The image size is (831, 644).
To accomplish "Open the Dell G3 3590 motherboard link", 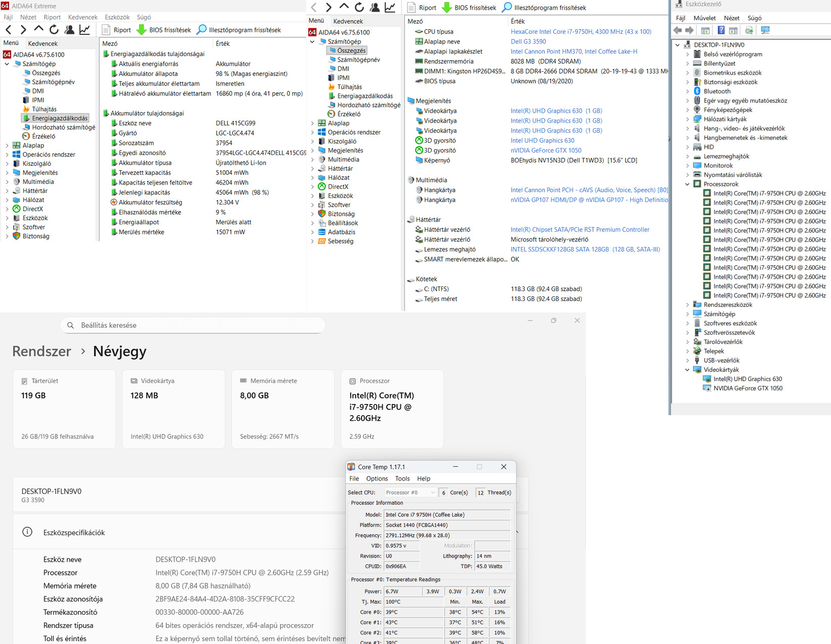I will pyautogui.click(x=528, y=41).
